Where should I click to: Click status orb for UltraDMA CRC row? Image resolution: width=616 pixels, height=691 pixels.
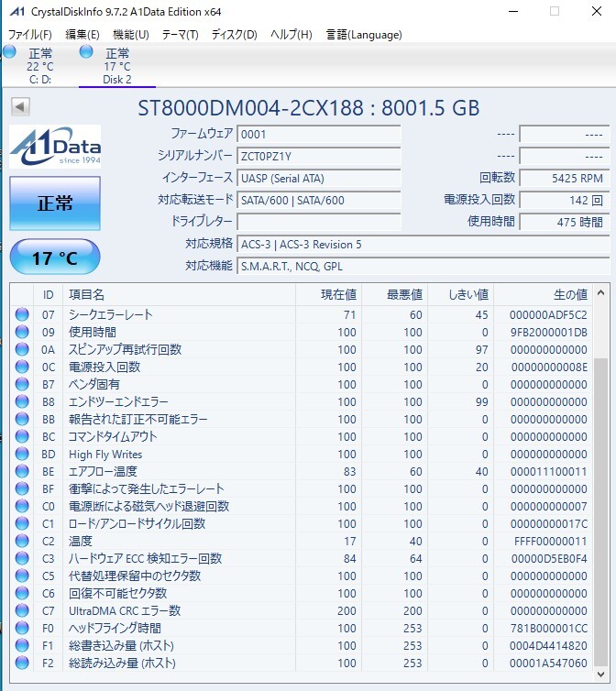(22, 610)
